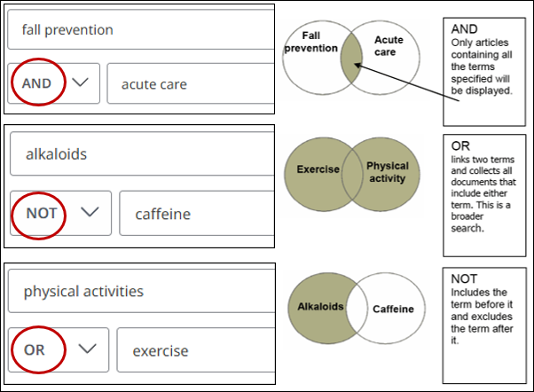Click the "acute care" text field
The width and height of the screenshot is (534, 392).
coord(188,84)
